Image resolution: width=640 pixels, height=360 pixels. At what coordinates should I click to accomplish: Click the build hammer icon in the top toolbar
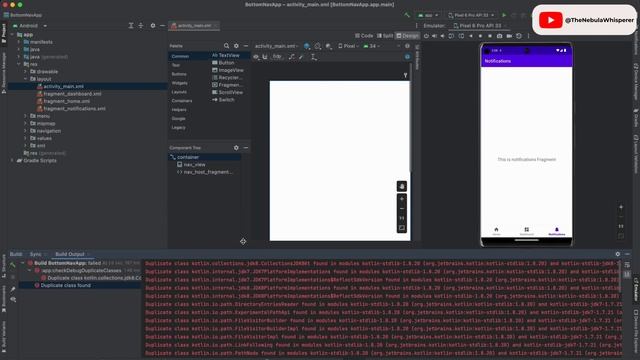[407, 15]
